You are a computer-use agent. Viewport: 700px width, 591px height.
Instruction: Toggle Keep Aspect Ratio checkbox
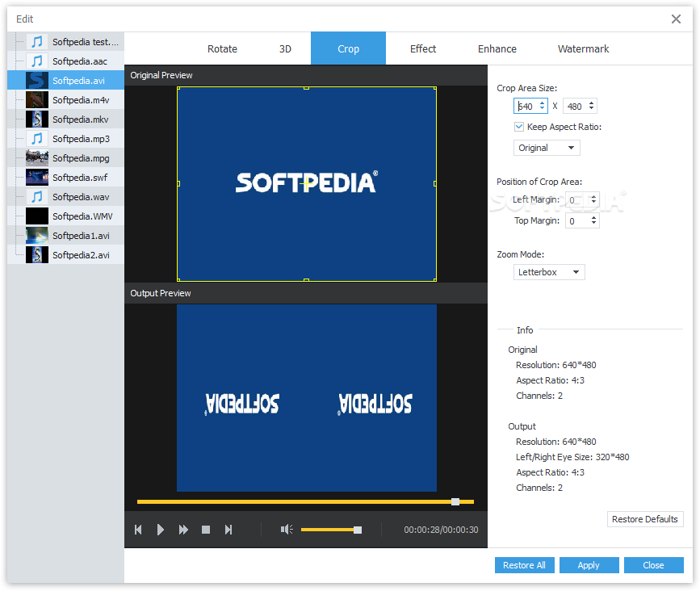[519, 127]
